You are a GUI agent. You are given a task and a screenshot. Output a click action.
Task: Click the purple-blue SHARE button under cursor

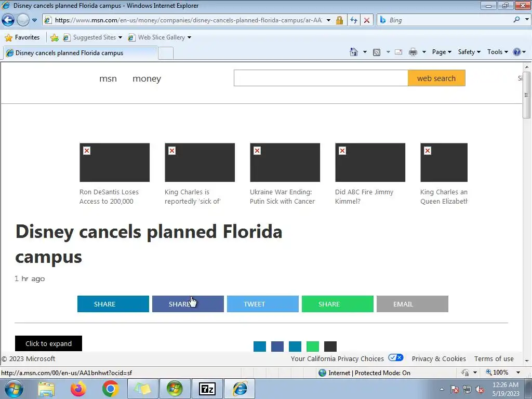coord(188,304)
